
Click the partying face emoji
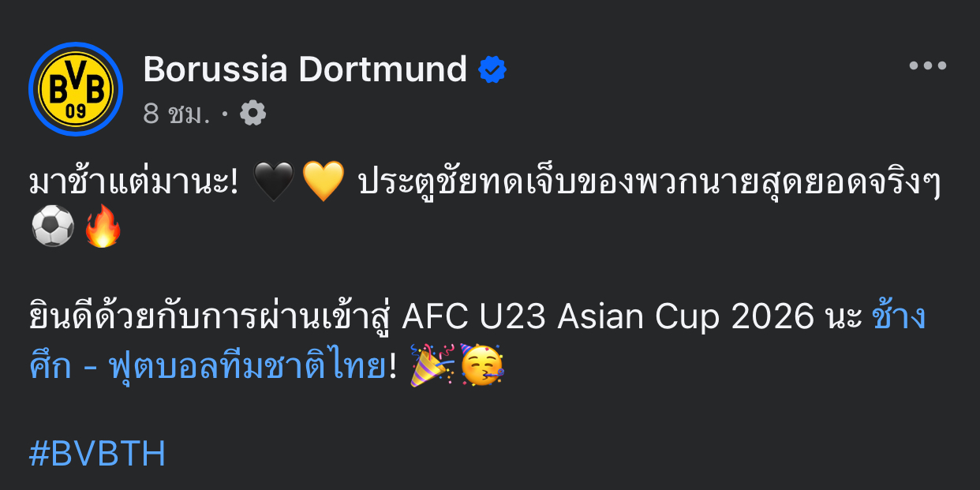pos(482,365)
